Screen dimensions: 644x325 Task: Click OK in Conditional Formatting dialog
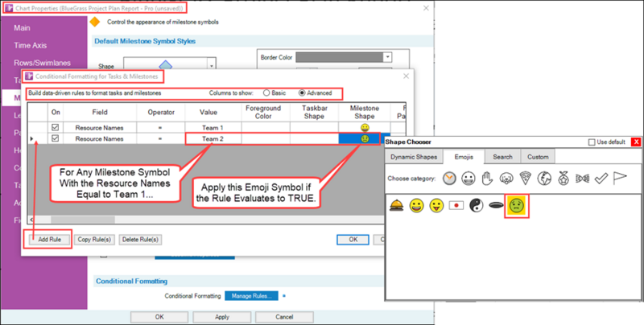[x=353, y=240]
